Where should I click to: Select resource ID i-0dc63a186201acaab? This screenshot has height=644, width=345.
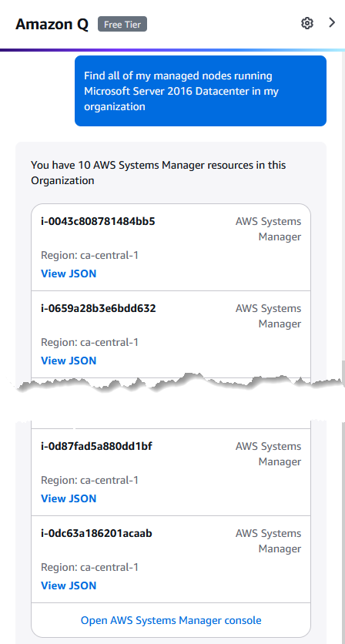coord(96,534)
